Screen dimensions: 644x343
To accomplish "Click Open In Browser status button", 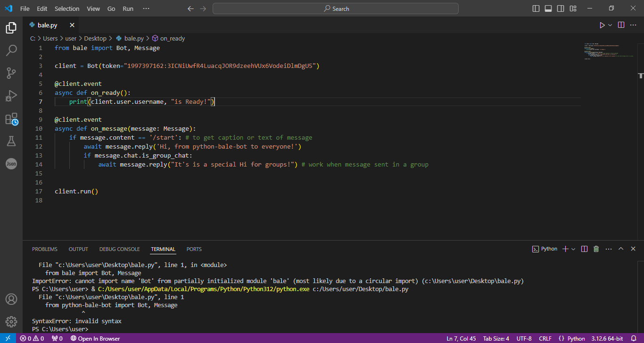I will (x=95, y=338).
